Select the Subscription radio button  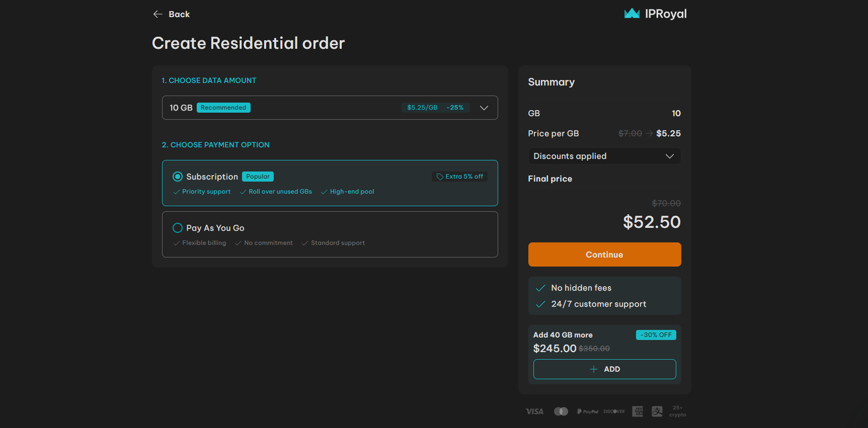178,177
